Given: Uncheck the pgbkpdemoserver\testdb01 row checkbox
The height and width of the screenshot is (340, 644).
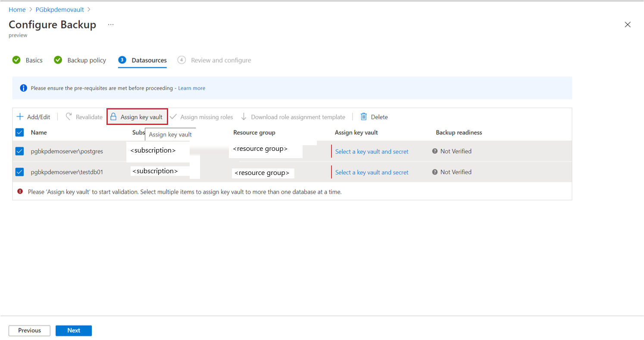Looking at the screenshot, I should (x=19, y=172).
